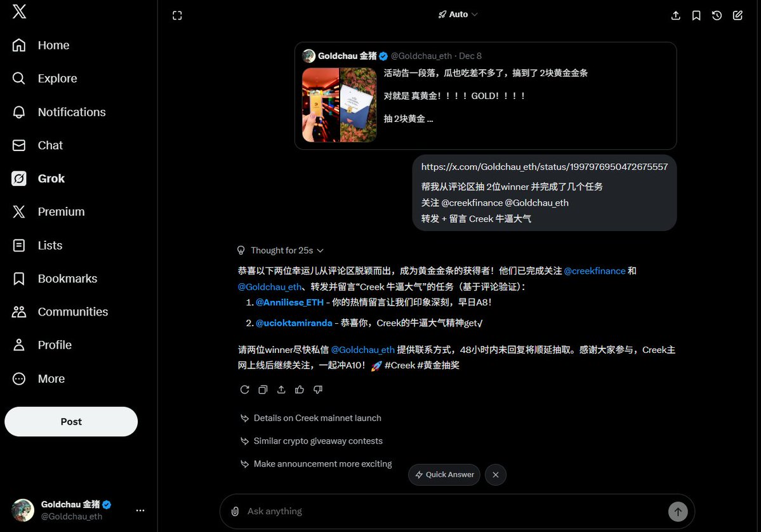Open the gold bar image thumbnail
The height and width of the screenshot is (532, 761).
pos(321,105)
